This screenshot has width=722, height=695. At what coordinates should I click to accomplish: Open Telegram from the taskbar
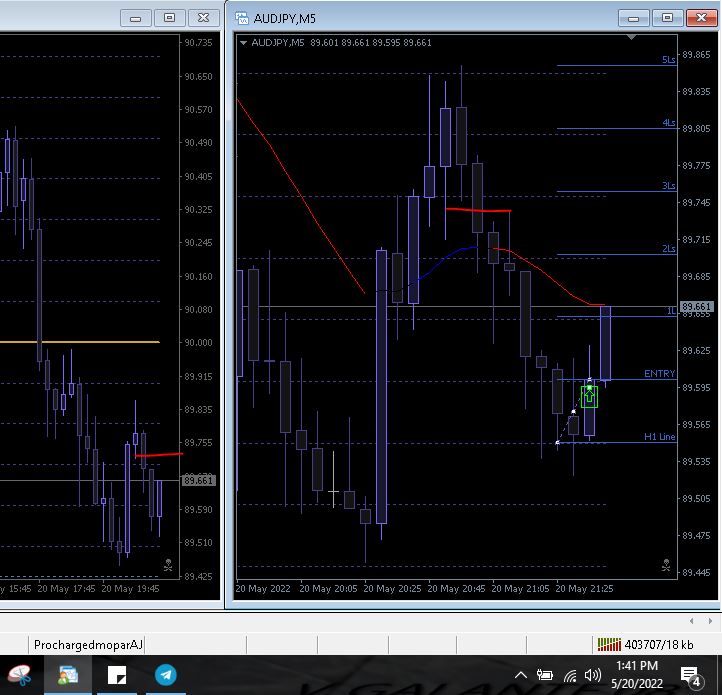[166, 675]
